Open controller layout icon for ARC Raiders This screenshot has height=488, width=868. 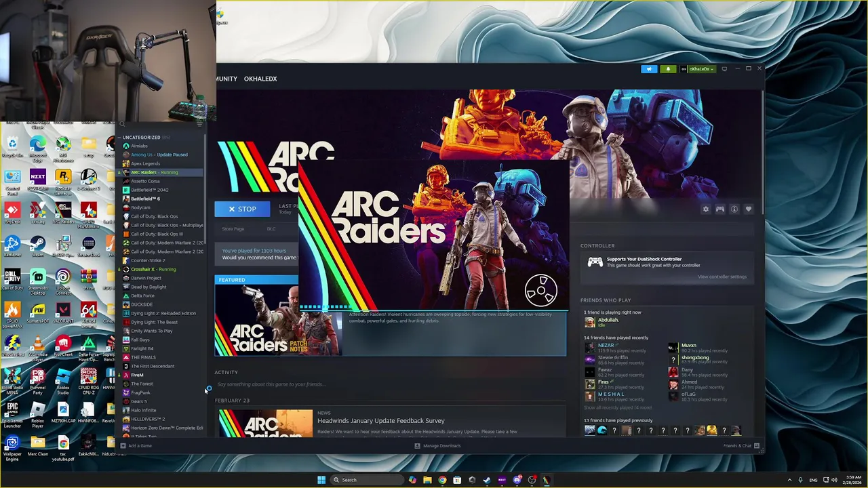pyautogui.click(x=719, y=209)
